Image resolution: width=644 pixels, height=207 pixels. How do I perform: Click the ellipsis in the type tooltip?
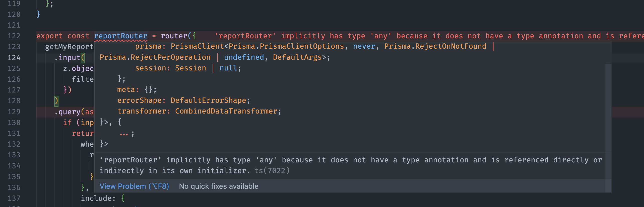pyautogui.click(x=124, y=134)
